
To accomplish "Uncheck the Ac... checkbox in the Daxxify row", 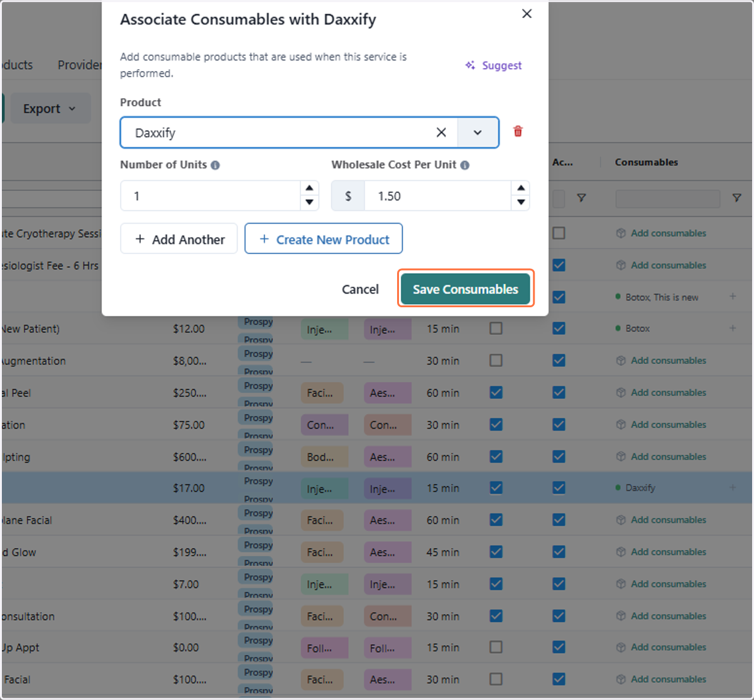I will tap(559, 488).
